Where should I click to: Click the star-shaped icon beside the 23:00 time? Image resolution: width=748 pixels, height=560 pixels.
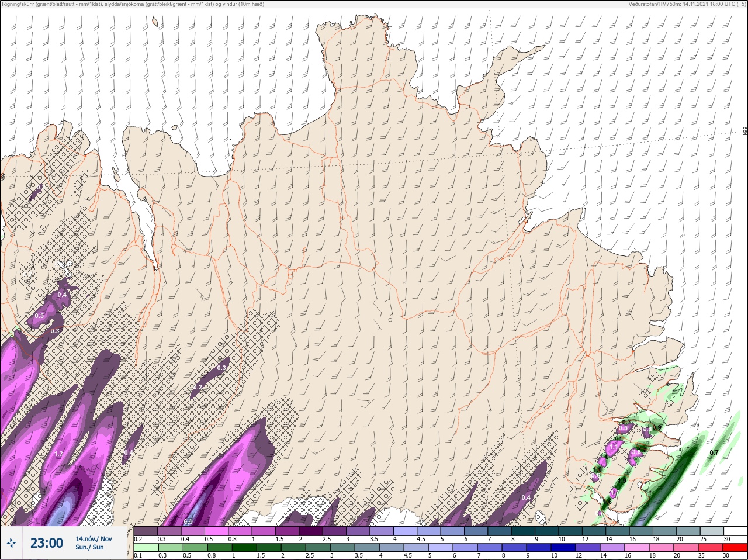click(11, 543)
